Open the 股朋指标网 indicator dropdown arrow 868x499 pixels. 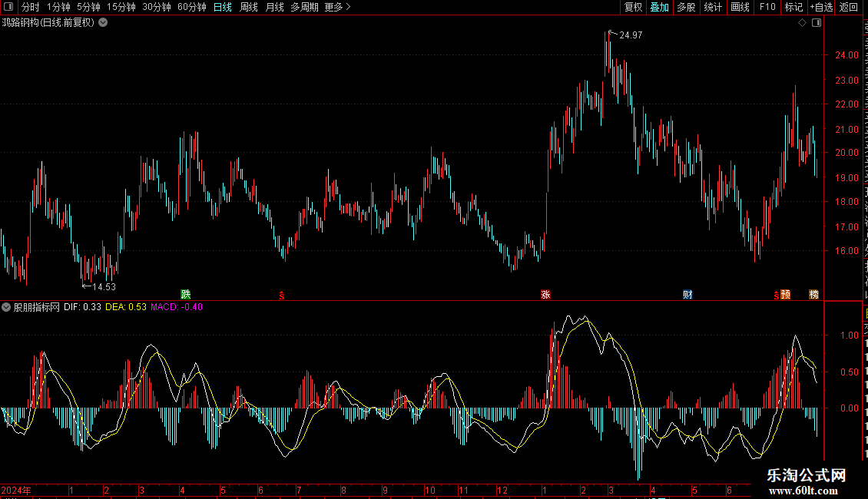tap(6, 307)
